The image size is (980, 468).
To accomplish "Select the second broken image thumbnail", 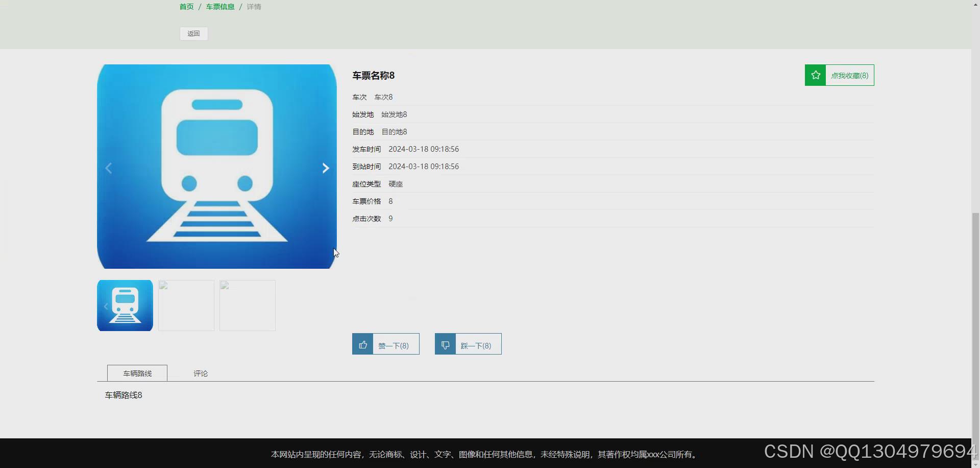I will [186, 306].
